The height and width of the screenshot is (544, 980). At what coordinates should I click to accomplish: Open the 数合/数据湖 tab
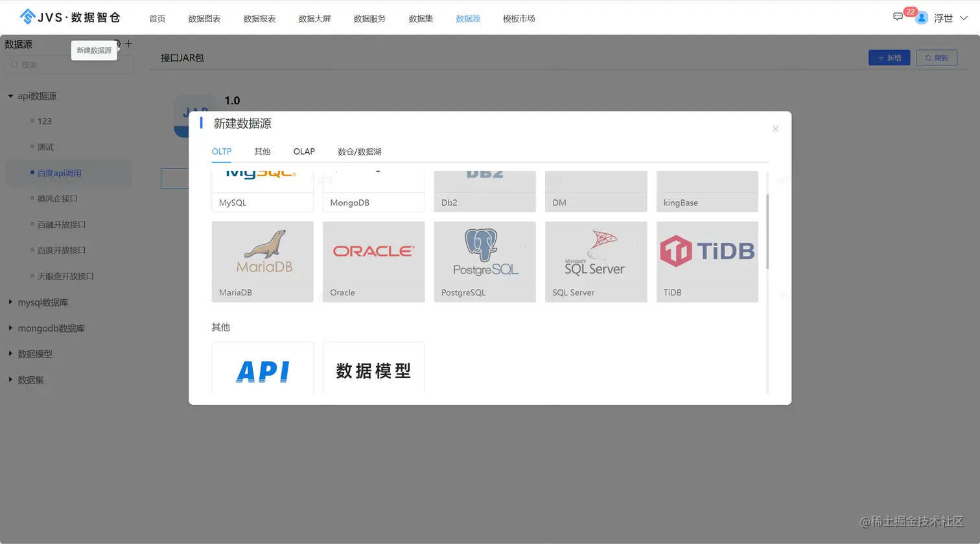360,152
